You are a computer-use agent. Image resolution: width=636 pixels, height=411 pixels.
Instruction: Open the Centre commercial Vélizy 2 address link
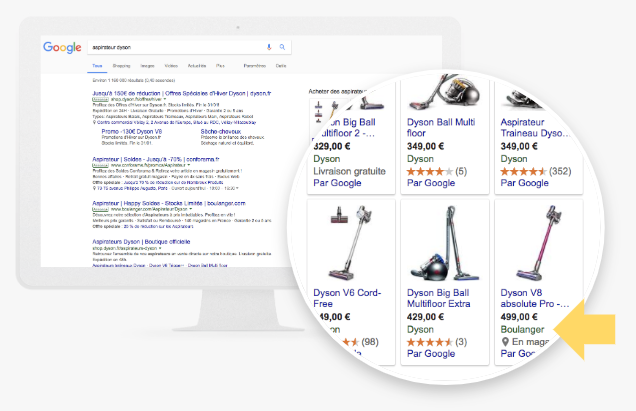176,122
